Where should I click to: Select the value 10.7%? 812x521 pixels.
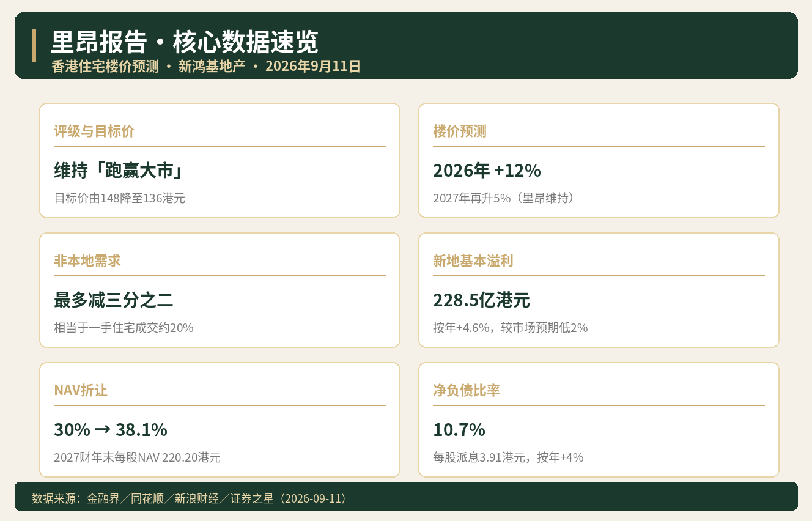pyautogui.click(x=459, y=430)
